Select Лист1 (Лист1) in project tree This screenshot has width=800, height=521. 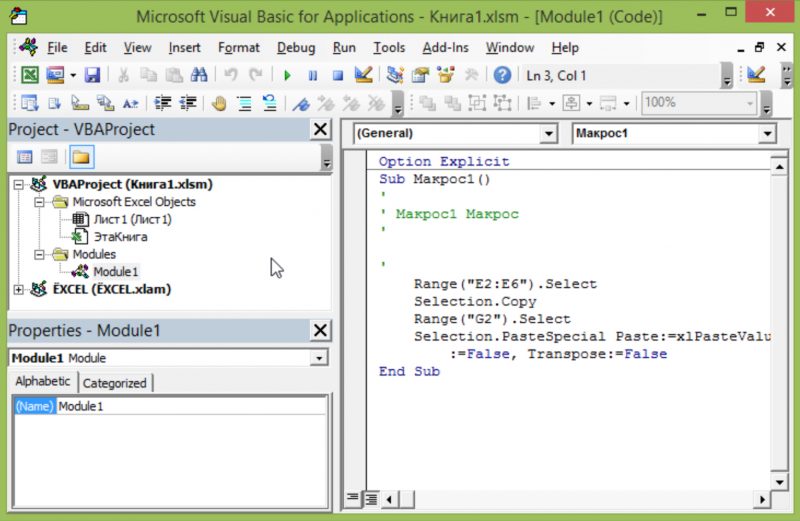click(133, 219)
